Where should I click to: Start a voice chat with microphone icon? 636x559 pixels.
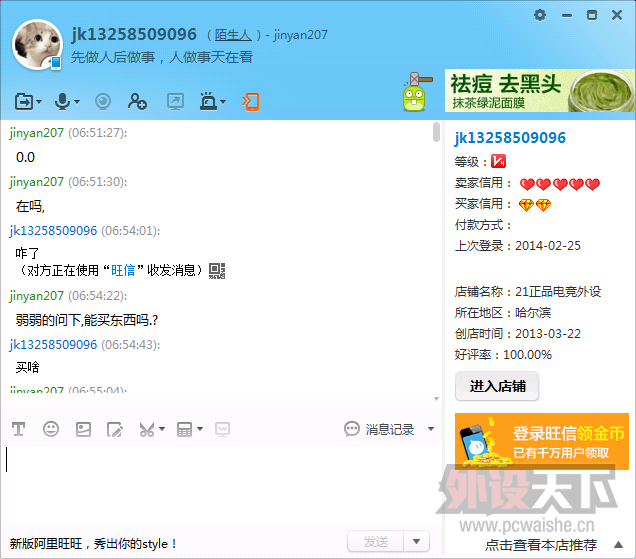tap(62, 101)
